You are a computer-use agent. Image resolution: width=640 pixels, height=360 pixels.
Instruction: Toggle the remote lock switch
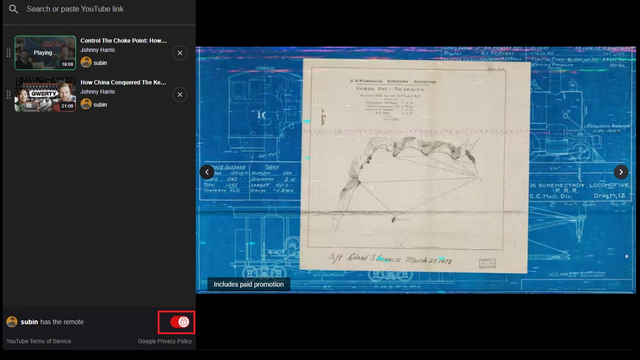coord(180,322)
